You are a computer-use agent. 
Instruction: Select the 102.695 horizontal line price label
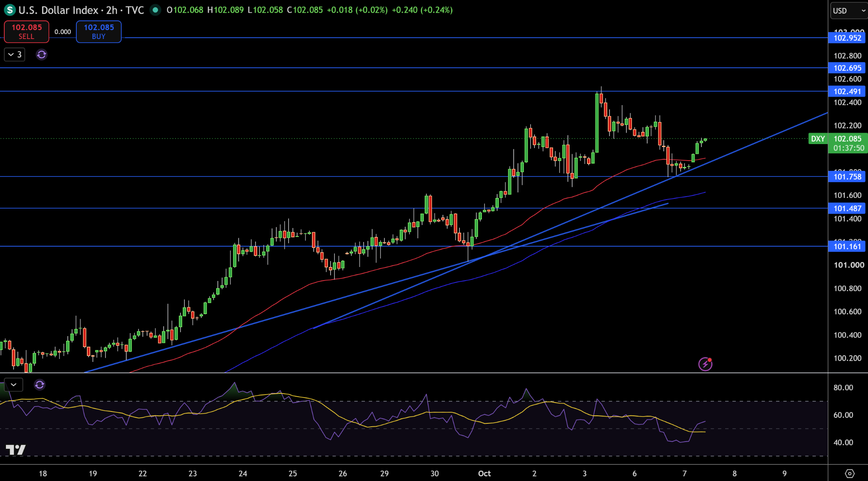tap(848, 68)
